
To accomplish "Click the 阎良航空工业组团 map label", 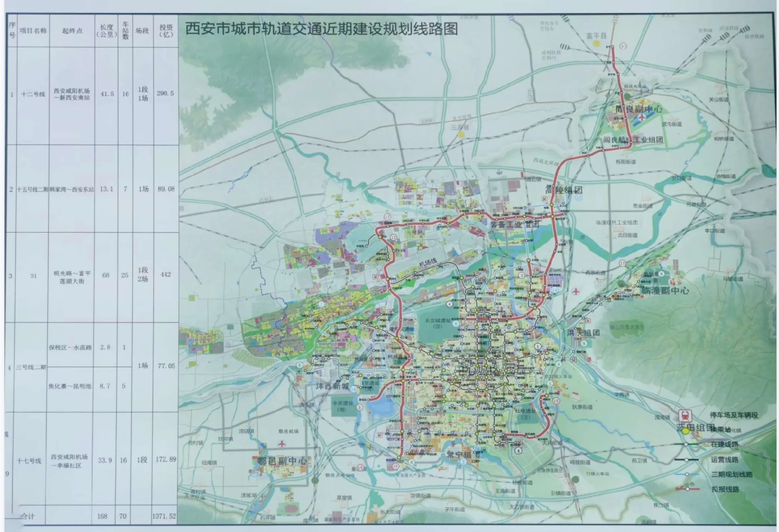I will pyautogui.click(x=633, y=140).
